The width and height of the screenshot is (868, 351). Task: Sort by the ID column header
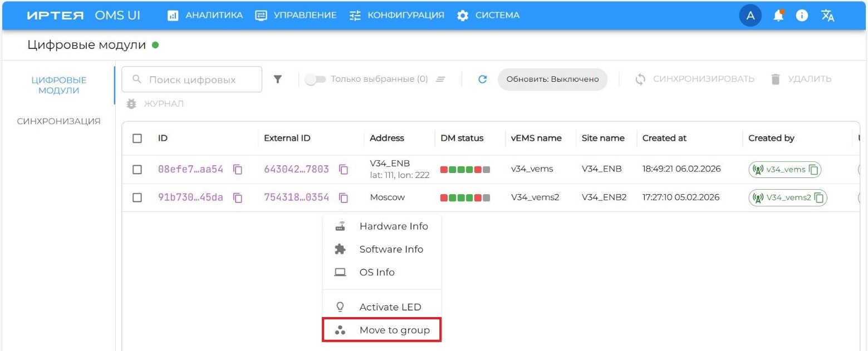[x=163, y=139]
